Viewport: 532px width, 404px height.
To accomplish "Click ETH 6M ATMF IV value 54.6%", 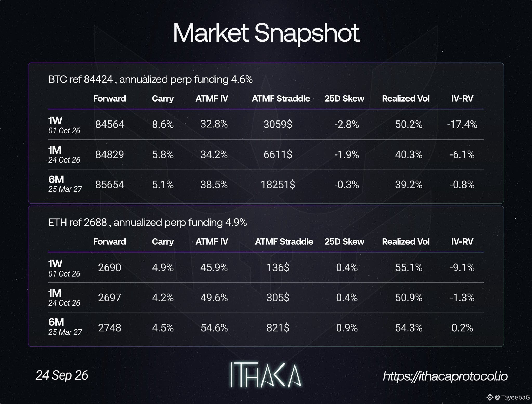I will tap(214, 328).
